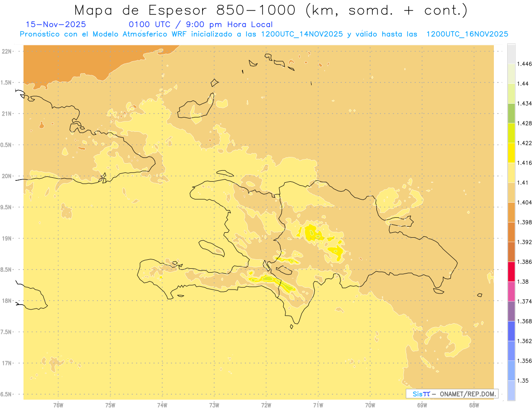Click the '72W' longitude axis label

pyautogui.click(x=266, y=405)
